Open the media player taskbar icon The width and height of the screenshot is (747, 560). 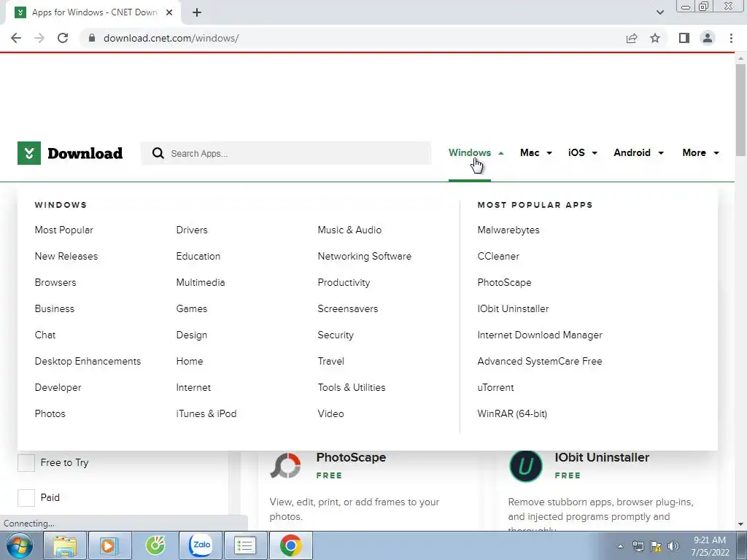click(109, 545)
